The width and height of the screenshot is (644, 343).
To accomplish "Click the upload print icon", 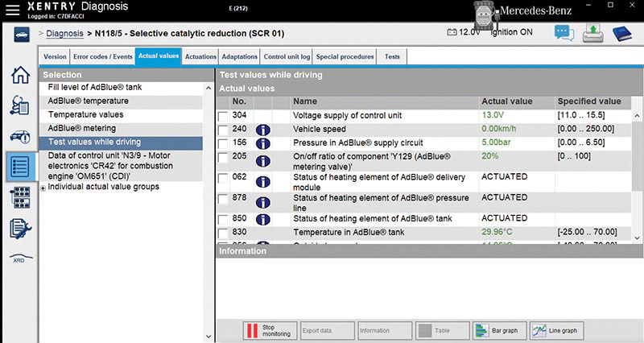I will tap(592, 33).
